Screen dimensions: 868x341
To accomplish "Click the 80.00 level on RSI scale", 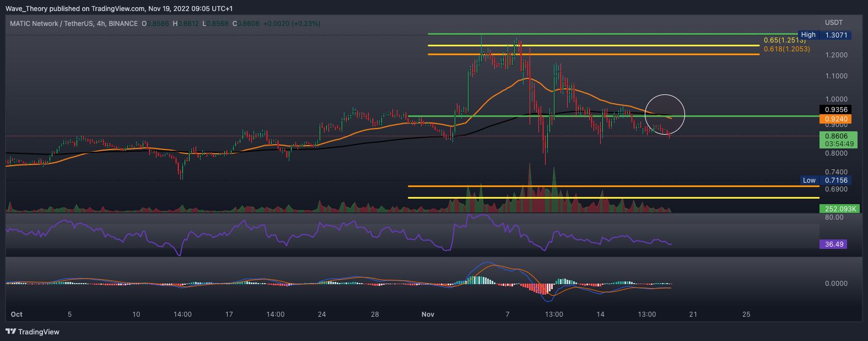I will point(834,217).
